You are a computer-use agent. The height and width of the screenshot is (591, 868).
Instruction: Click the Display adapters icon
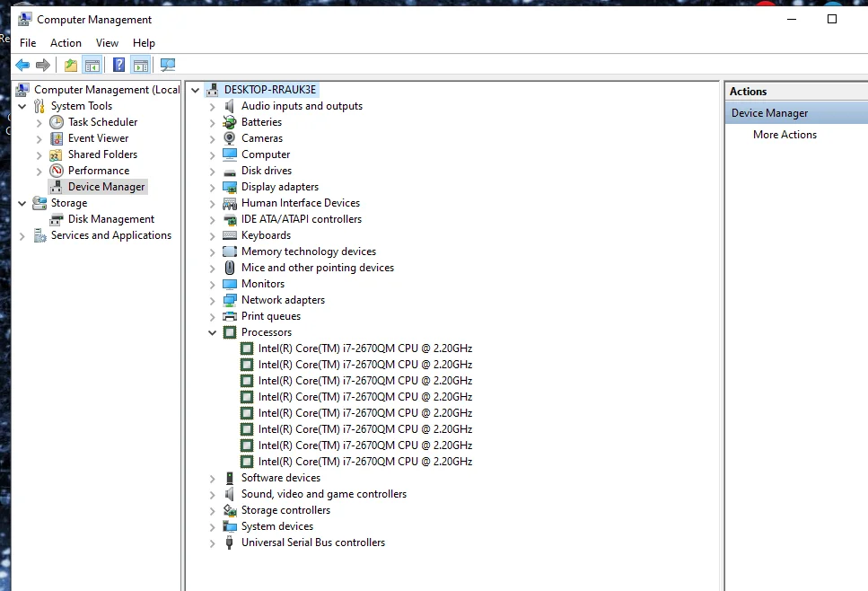(230, 187)
